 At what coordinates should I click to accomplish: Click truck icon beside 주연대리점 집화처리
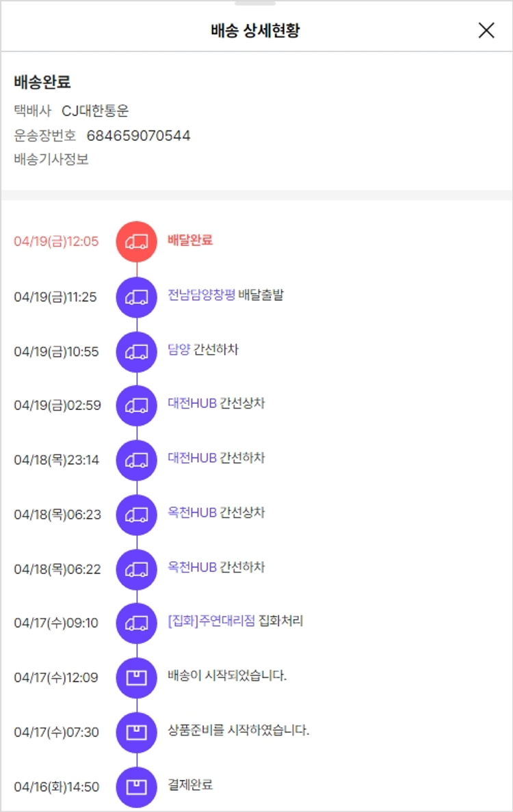point(137,623)
